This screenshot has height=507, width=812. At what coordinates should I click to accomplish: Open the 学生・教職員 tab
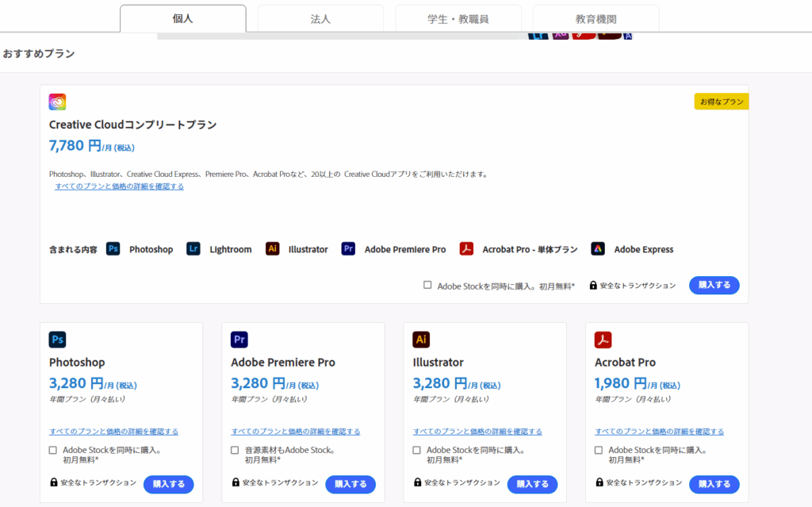pos(458,18)
